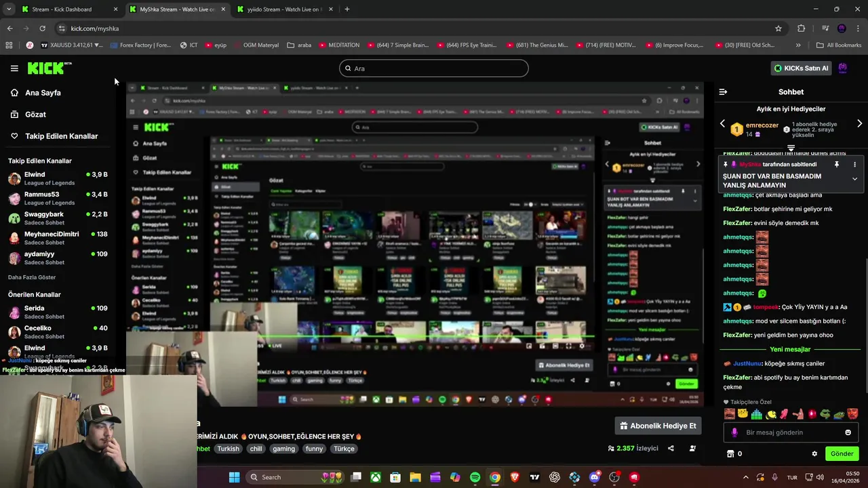This screenshot has width=868, height=488.
Task: Open Elwind League of Legends followed channel
Action: (58, 179)
